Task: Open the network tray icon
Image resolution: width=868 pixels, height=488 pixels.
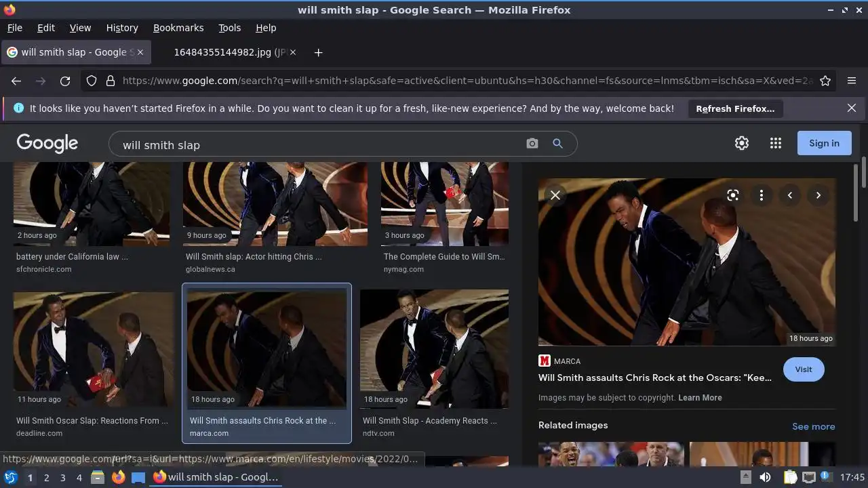Action: (809, 477)
